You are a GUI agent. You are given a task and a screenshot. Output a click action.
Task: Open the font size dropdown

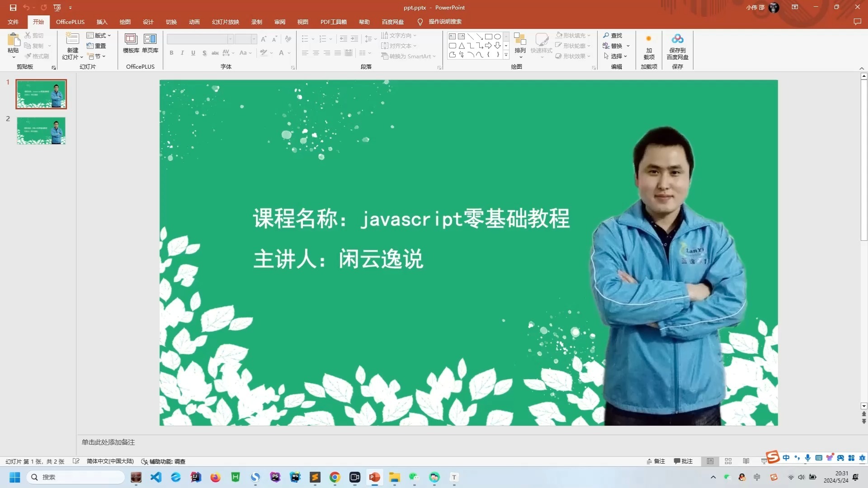tap(253, 39)
